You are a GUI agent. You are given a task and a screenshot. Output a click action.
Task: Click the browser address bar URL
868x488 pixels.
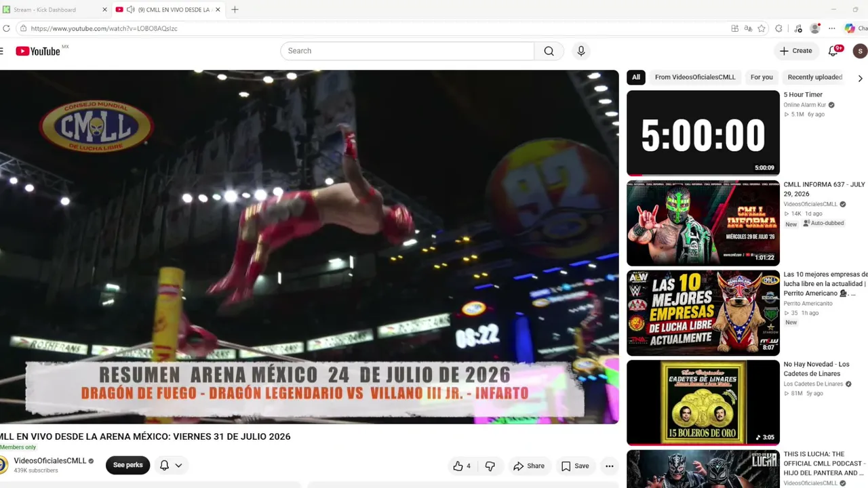click(104, 28)
